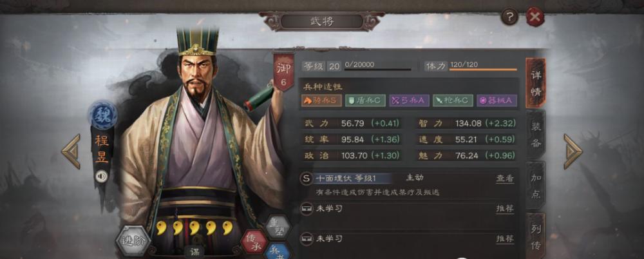This screenshot has width=644, height=259.
Task: Tap the blue 兵书 hexagon button
Action: [x=278, y=252]
